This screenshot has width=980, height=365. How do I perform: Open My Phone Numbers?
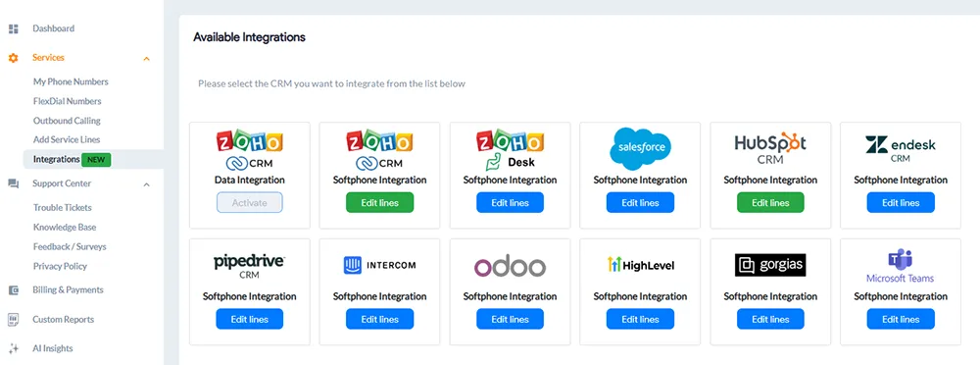click(x=71, y=82)
